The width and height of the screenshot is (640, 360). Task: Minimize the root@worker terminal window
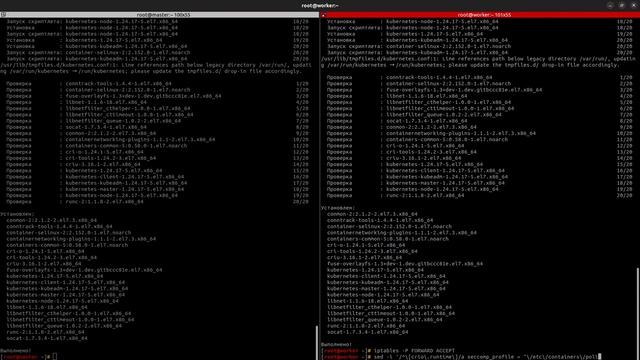pyautogui.click(x=610, y=5)
